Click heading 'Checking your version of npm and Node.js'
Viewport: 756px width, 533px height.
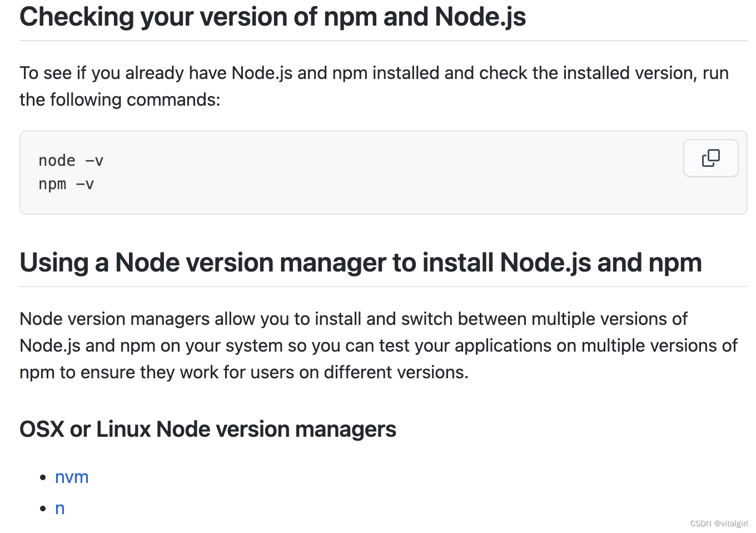[273, 17]
